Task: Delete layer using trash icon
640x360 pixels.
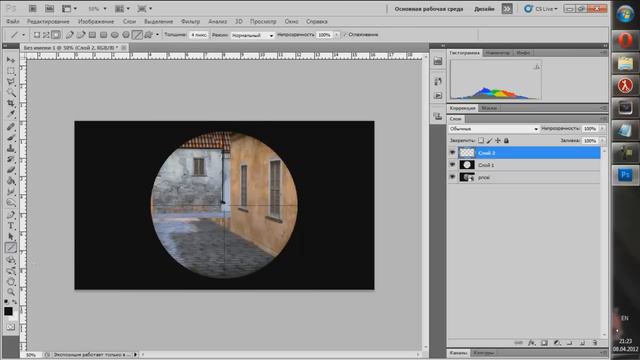Action: click(595, 343)
